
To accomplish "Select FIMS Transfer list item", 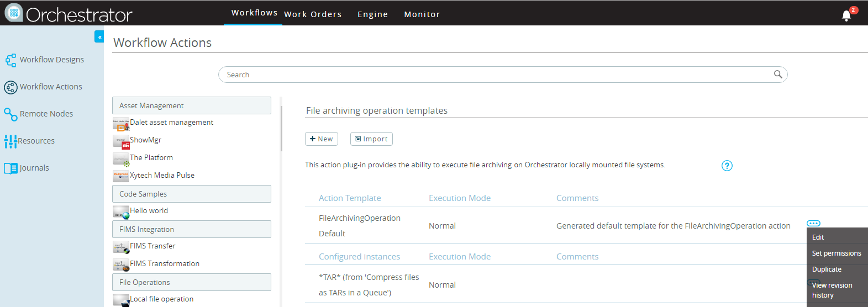I will click(x=152, y=246).
